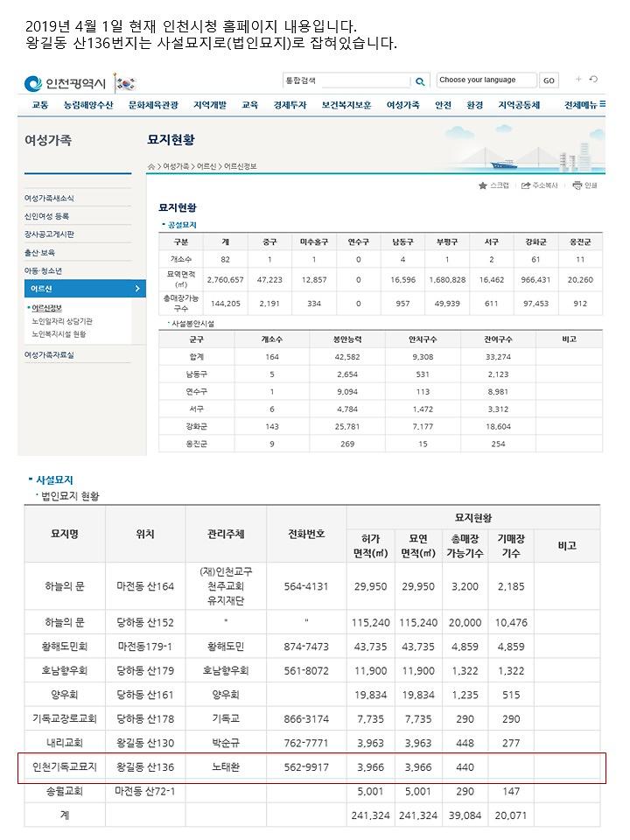Click 어르신 in the breadcrumb path
The height and width of the screenshot is (840, 630).
(206, 166)
